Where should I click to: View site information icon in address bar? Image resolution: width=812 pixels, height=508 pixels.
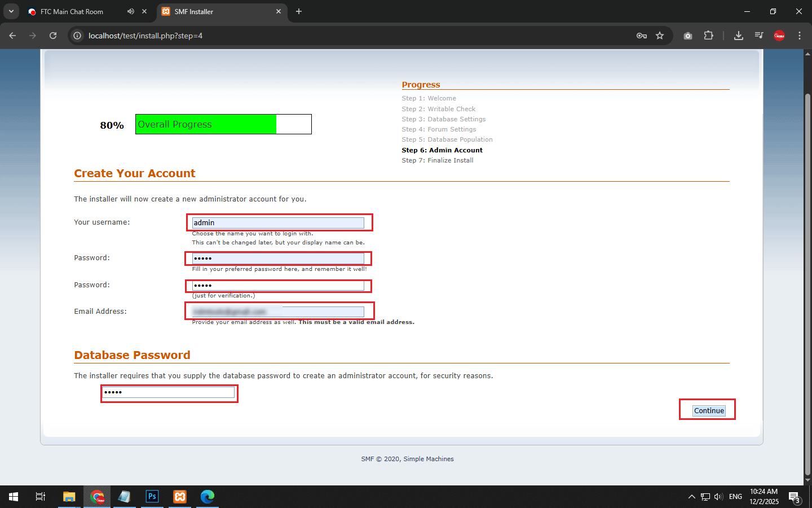pyautogui.click(x=77, y=36)
